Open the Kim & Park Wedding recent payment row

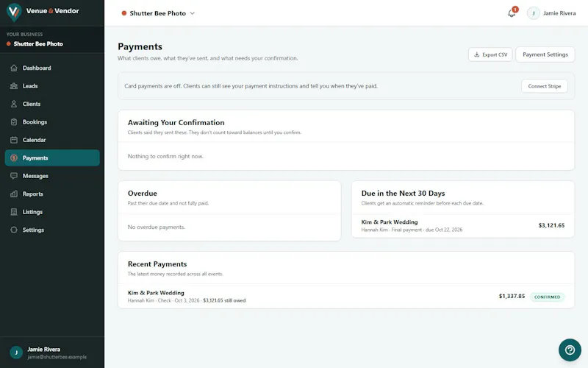click(345, 297)
